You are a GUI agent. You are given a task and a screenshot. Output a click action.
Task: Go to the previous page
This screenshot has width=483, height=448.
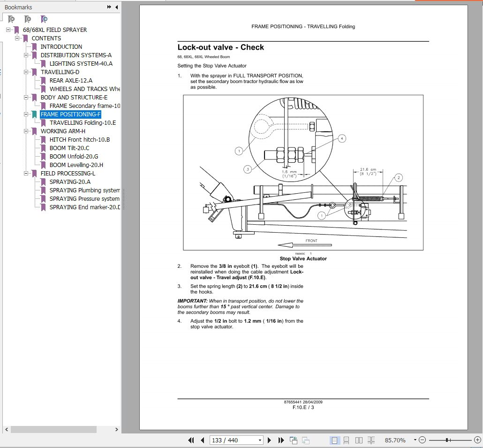pyautogui.click(x=203, y=440)
